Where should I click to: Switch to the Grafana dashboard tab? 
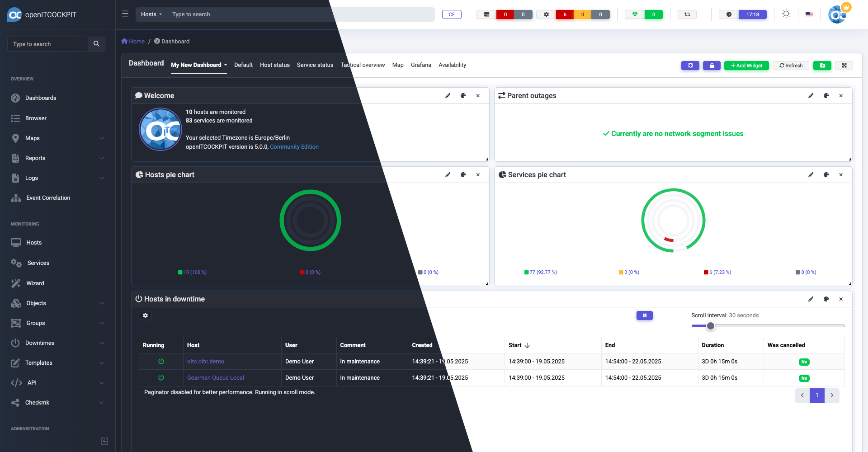tap(421, 65)
